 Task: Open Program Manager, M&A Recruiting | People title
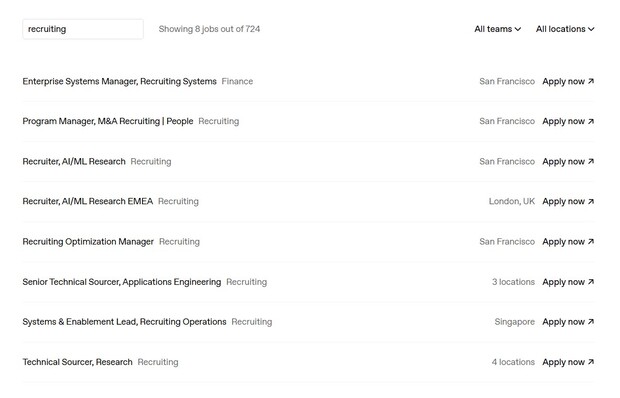click(108, 121)
